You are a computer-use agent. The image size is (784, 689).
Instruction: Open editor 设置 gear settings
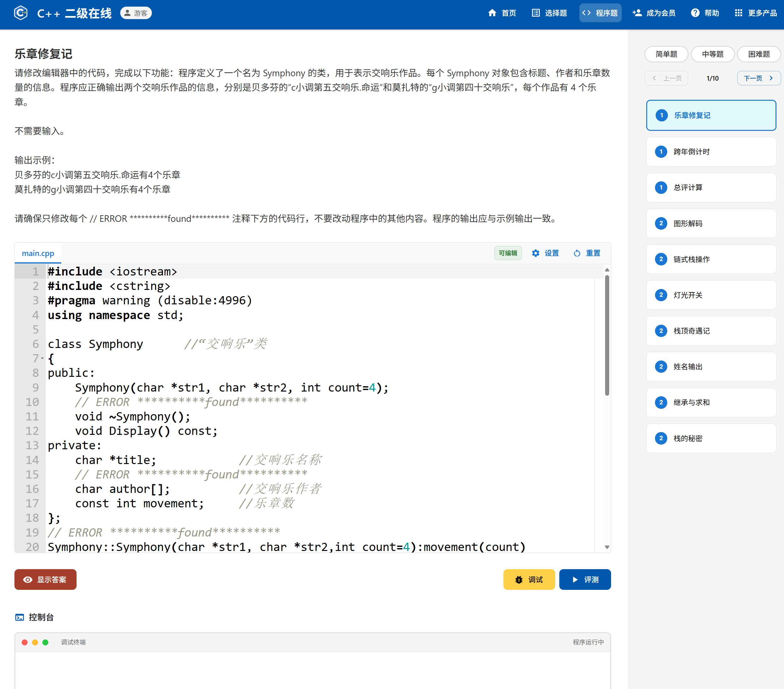coord(545,253)
